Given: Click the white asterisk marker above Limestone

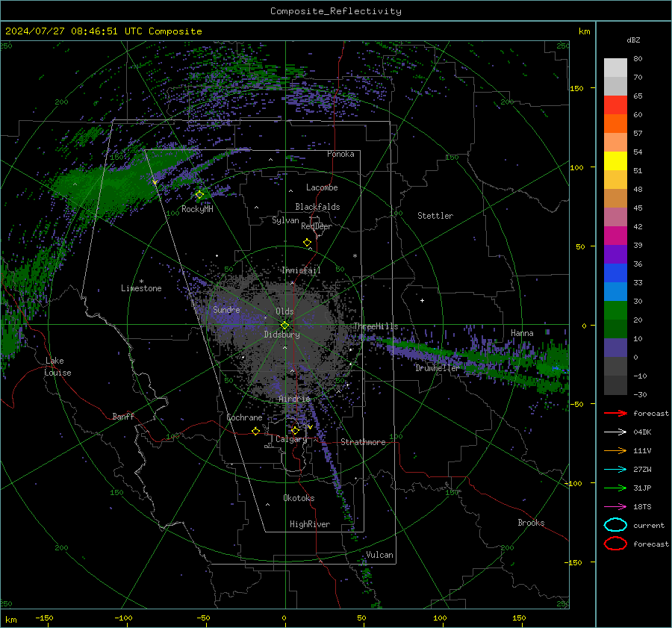Looking at the screenshot, I should (141, 282).
